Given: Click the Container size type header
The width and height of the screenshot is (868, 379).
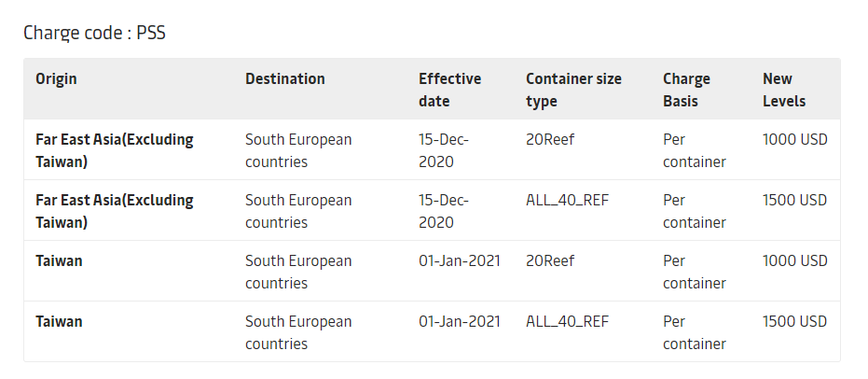Looking at the screenshot, I should pos(573,90).
